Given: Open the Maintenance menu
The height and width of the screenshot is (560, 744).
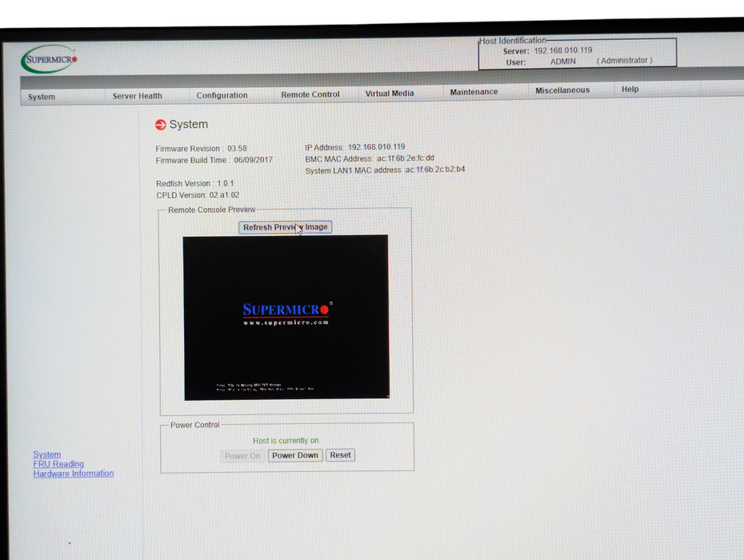Looking at the screenshot, I should point(474,91).
